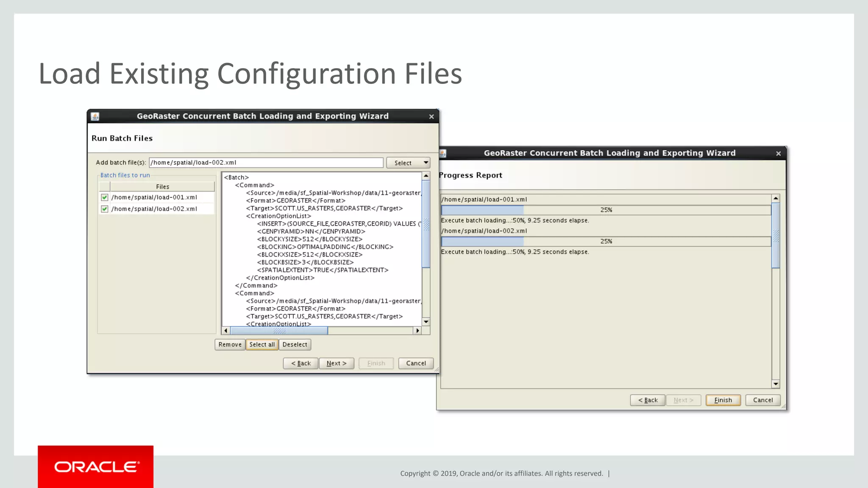Click the Remove button
Viewport: 868px width, 488px height.
click(230, 344)
